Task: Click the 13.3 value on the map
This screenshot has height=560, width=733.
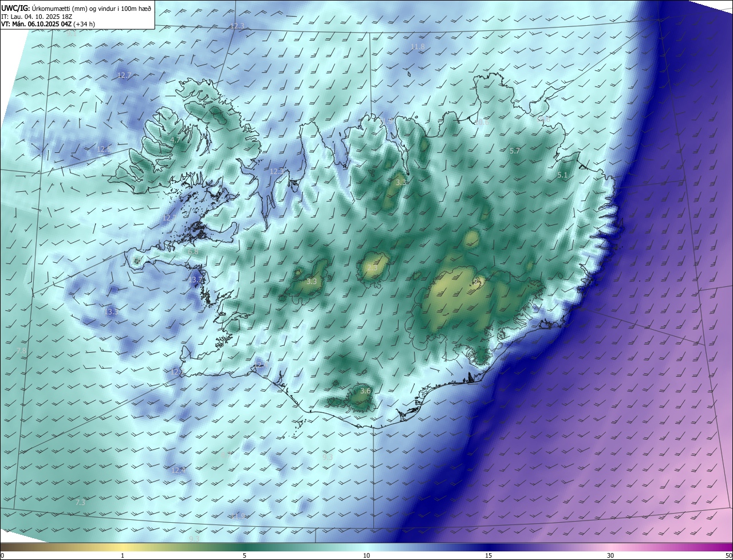Action: (112, 311)
